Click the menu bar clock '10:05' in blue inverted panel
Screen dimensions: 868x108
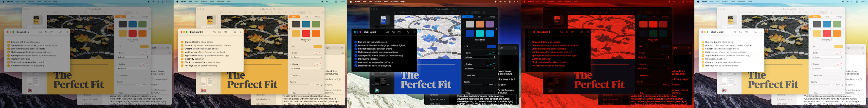click(516, 1)
